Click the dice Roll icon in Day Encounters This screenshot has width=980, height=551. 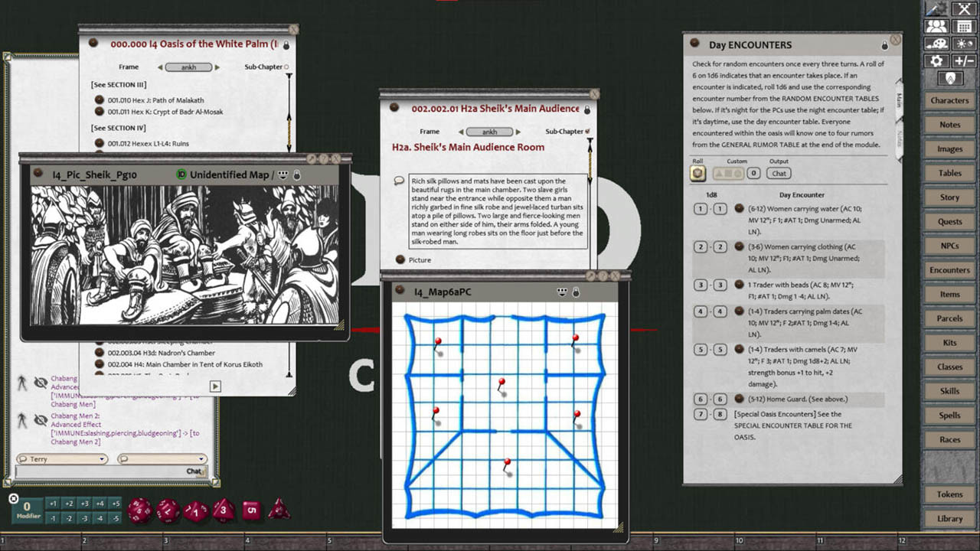(x=697, y=174)
